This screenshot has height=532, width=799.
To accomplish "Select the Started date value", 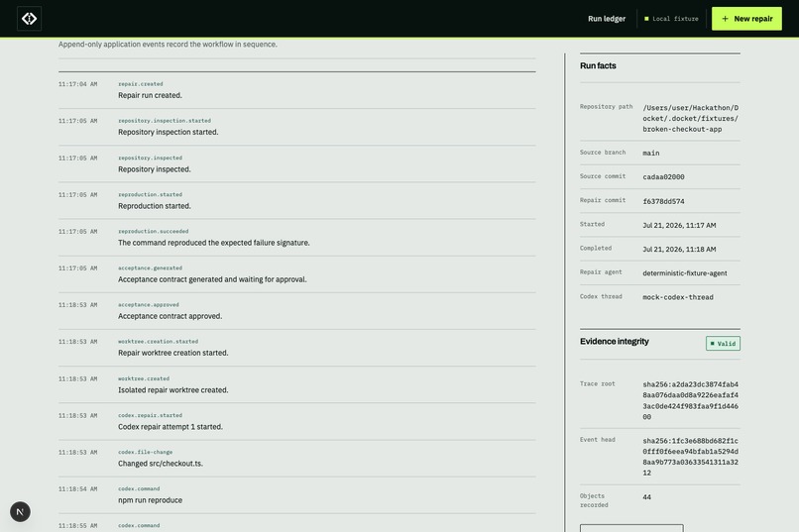I will 679,225.
